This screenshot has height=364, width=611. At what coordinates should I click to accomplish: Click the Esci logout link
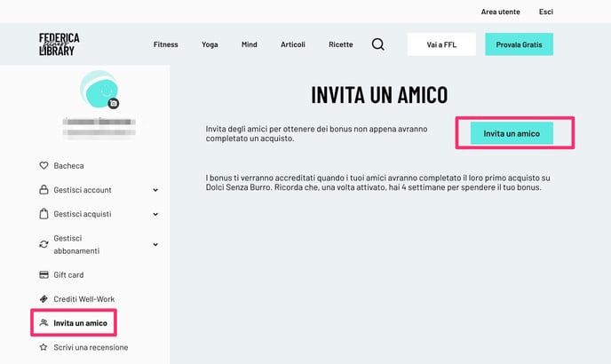tap(545, 12)
